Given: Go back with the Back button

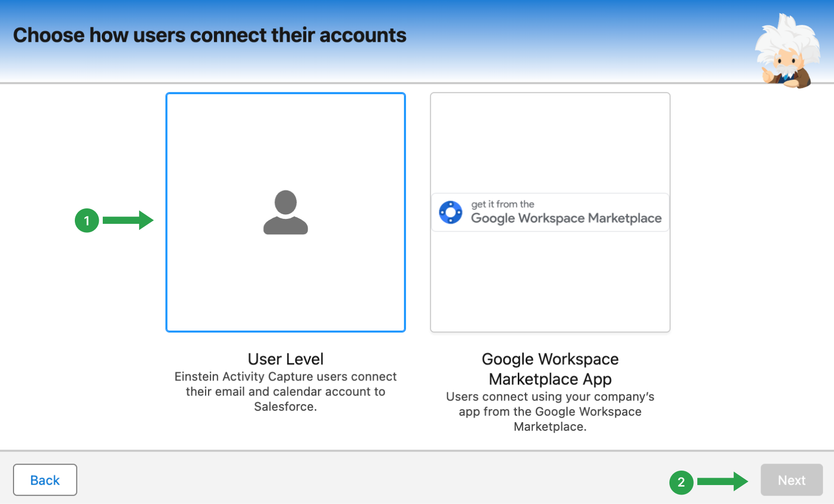Looking at the screenshot, I should (x=45, y=480).
